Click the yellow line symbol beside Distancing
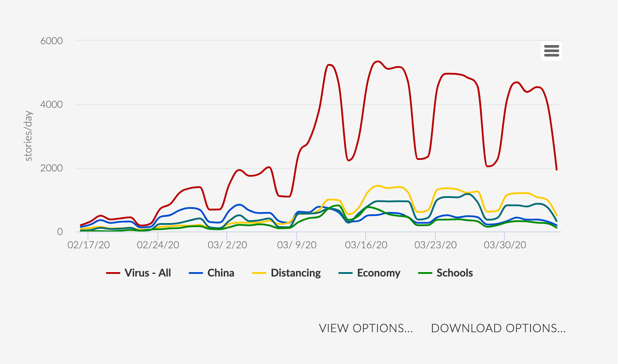 point(259,273)
